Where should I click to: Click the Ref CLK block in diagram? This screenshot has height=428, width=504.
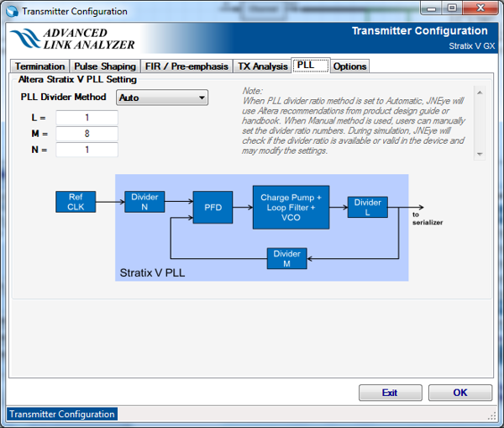(76, 202)
